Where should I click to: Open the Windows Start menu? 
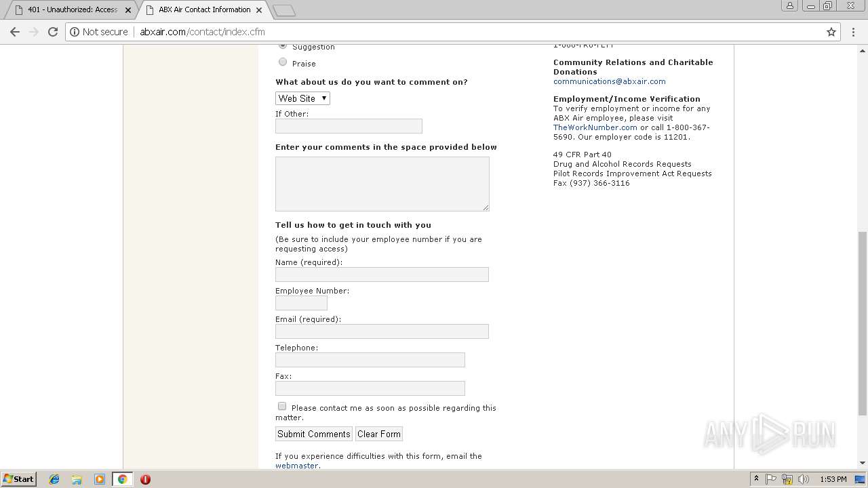point(18,479)
